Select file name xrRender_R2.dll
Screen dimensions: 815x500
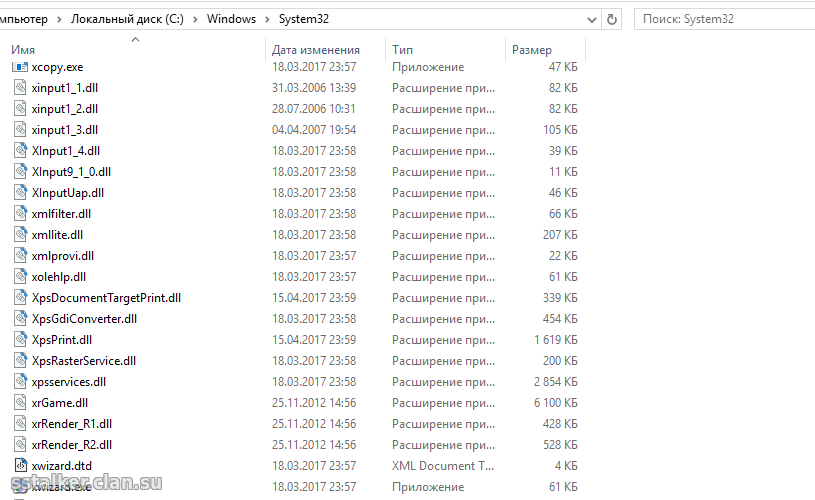tap(72, 445)
